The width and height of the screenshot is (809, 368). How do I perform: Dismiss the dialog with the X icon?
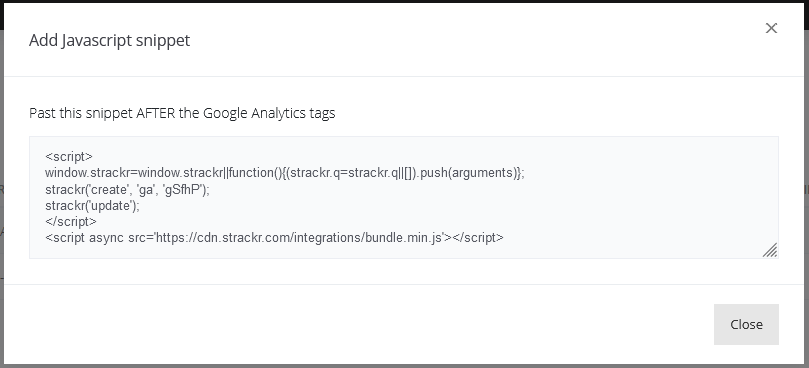[x=771, y=28]
